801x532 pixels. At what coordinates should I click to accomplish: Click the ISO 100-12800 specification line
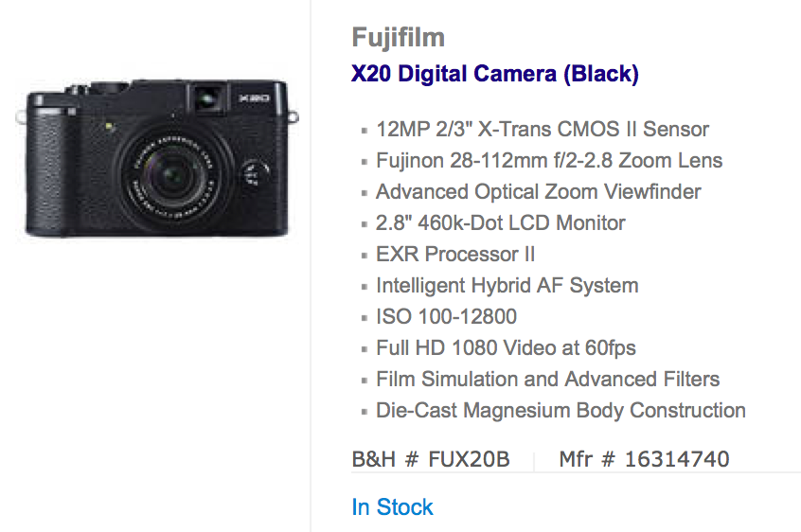pos(447,316)
